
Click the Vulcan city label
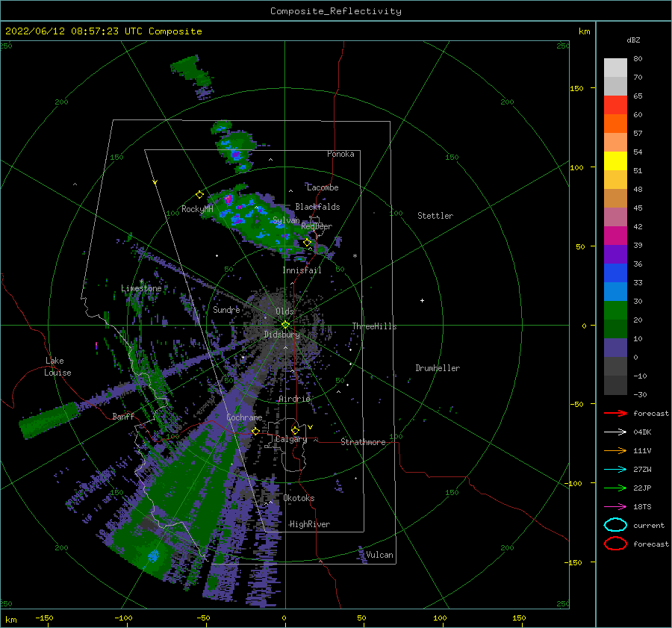[379, 555]
